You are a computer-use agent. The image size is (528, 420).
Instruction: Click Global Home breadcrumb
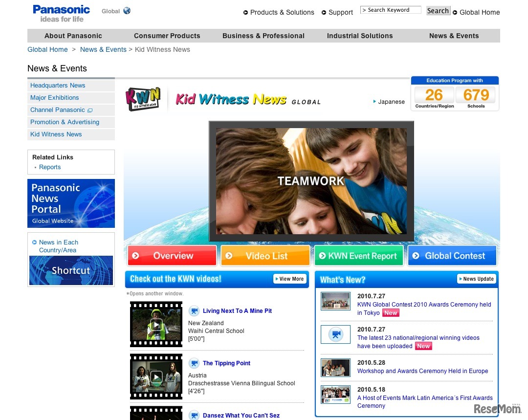(47, 49)
